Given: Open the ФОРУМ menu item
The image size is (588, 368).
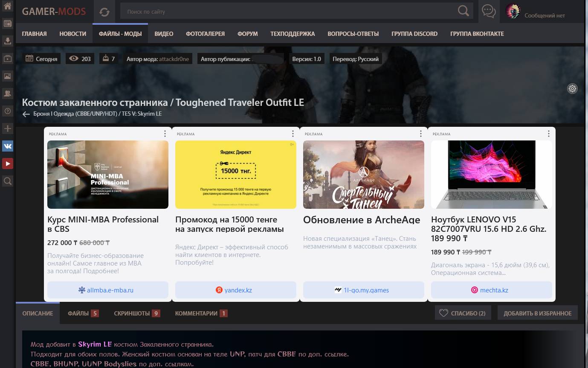Looking at the screenshot, I should pos(248,34).
